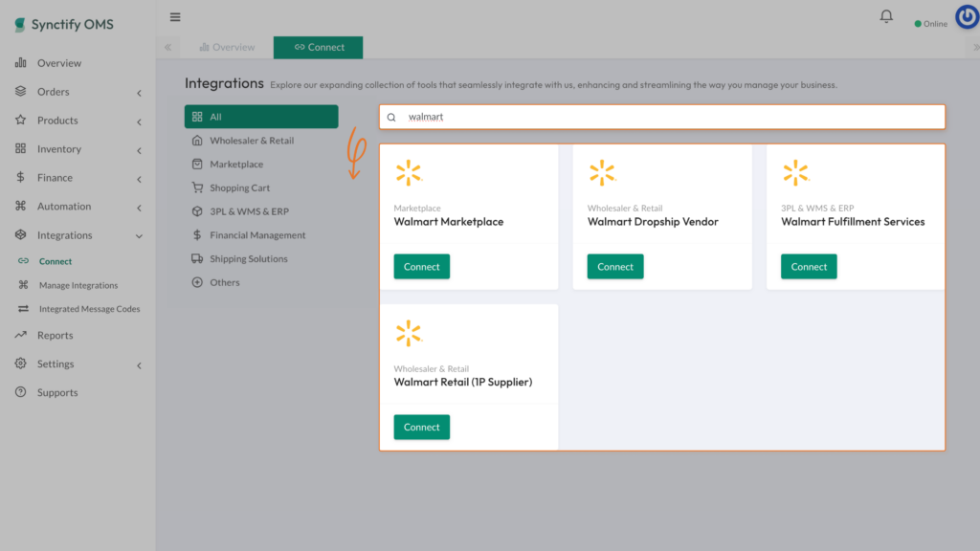Click the Walmart Marketplace spark logo
This screenshot has height=551, width=980.
[x=409, y=173]
